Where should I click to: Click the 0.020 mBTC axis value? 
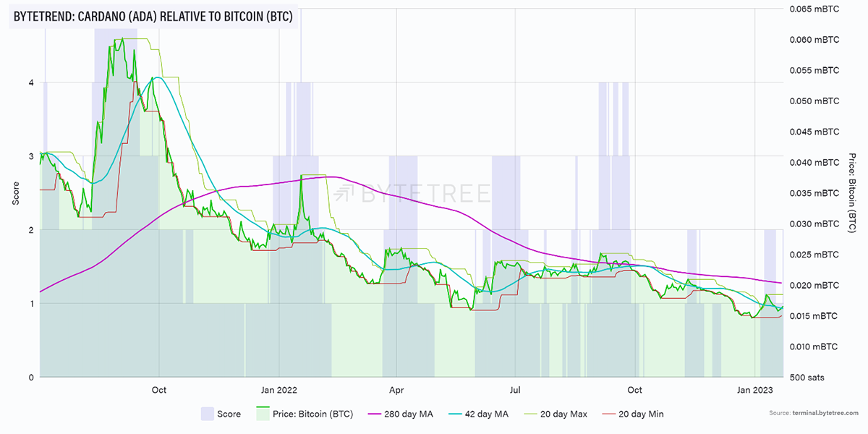(x=814, y=286)
